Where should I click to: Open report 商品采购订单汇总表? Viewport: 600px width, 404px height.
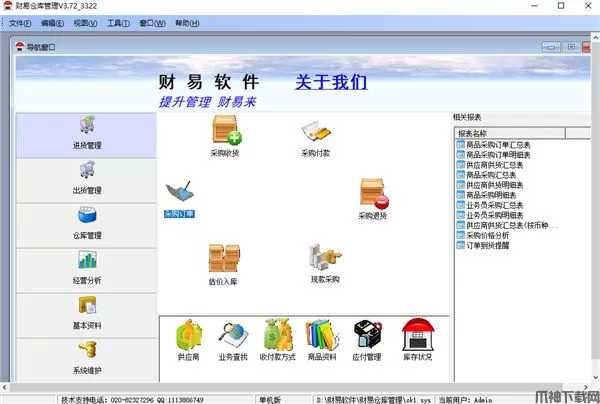click(x=494, y=145)
